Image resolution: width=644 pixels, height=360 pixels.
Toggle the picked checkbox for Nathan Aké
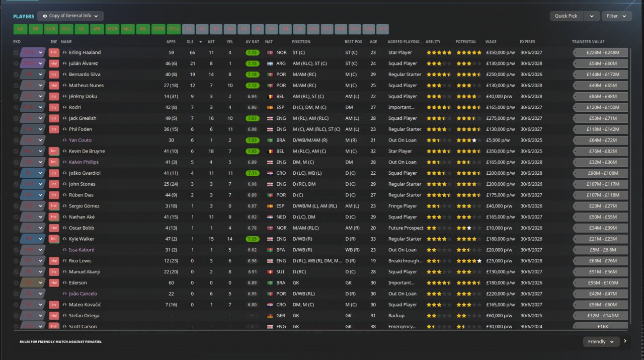[16, 217]
